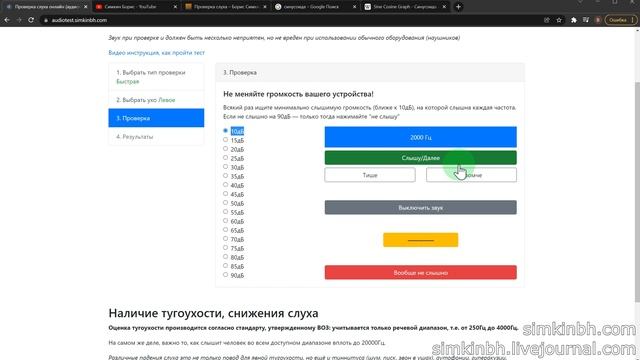The image size is (640, 360).
Task: Pick the 90дБ volume level
Action: 225,274
